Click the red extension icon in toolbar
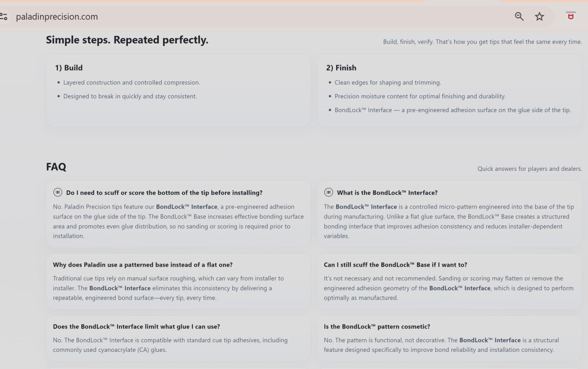The width and height of the screenshot is (588, 369). click(570, 16)
